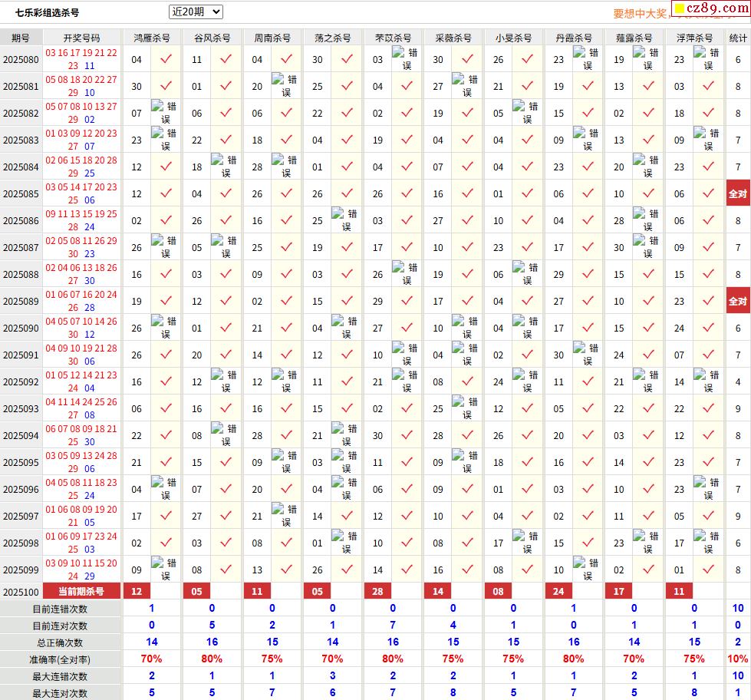Click the broken 错误 image in 2025084 谷风杀号 cell
751x700 pixels.
pos(224,167)
